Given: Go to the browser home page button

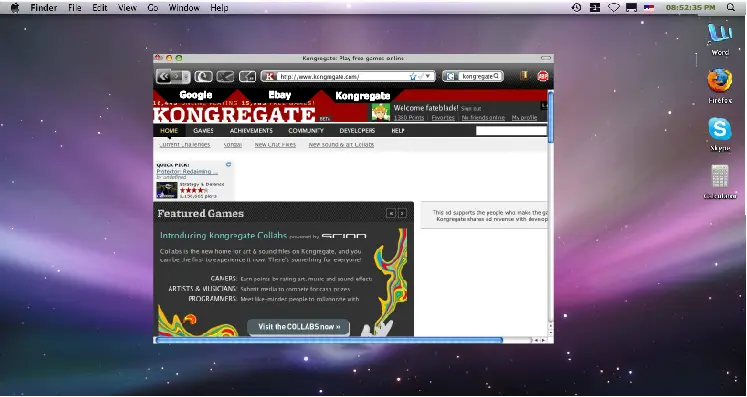Looking at the screenshot, I should (x=248, y=76).
